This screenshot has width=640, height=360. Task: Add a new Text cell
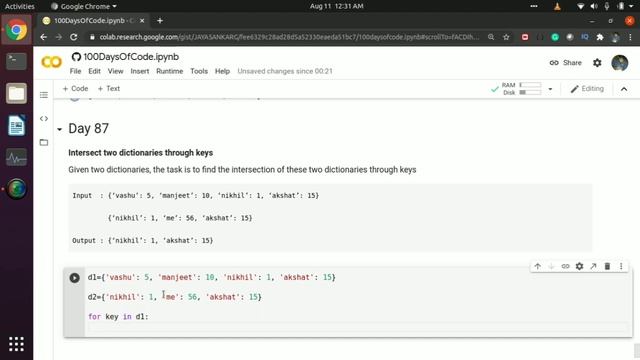tap(109, 89)
